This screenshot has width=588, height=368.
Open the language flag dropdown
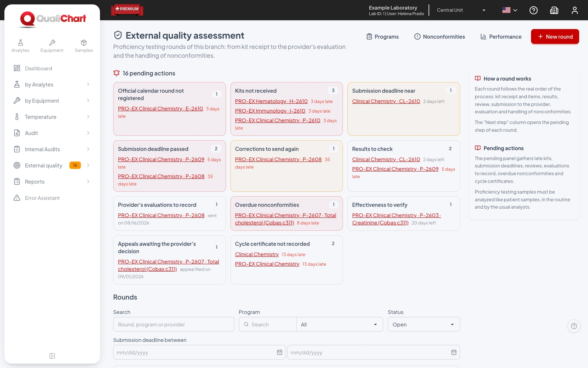pos(510,10)
